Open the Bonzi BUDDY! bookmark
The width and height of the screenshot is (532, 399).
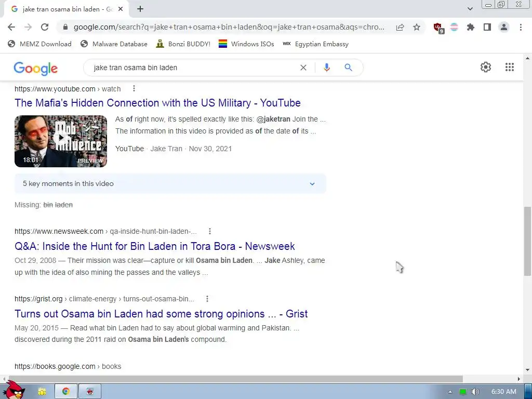click(183, 44)
